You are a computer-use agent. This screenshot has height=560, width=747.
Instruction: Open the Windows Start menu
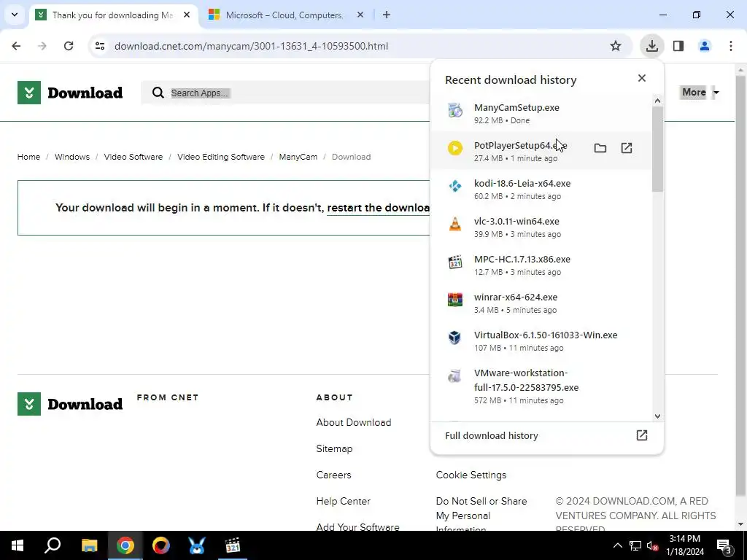click(18, 545)
